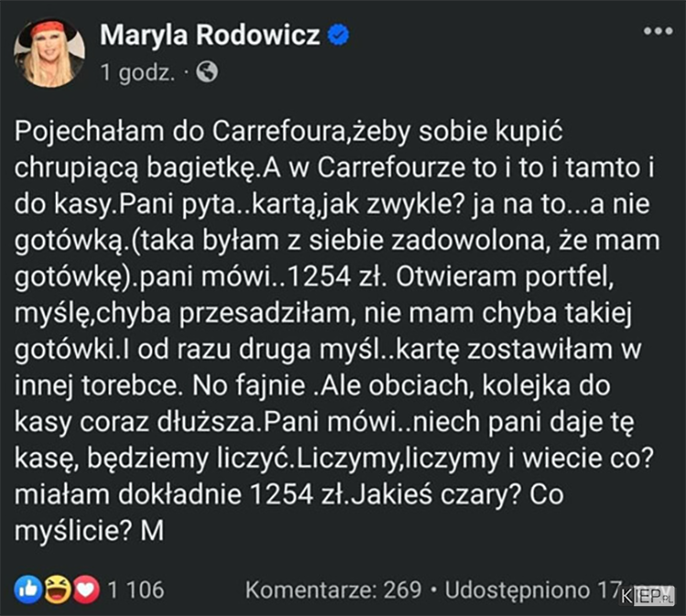Click the red heart Love reaction icon

click(86, 589)
